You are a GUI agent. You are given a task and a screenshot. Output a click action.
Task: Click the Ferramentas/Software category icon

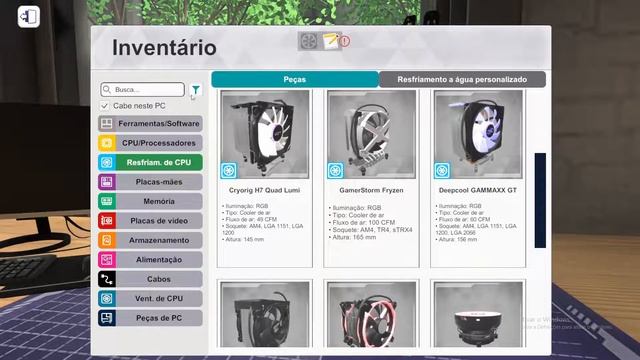click(107, 123)
